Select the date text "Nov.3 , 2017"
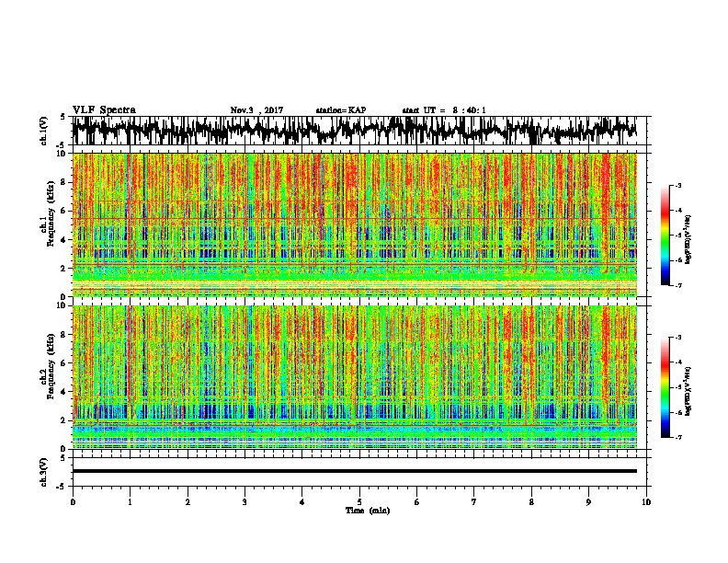 click(256, 110)
